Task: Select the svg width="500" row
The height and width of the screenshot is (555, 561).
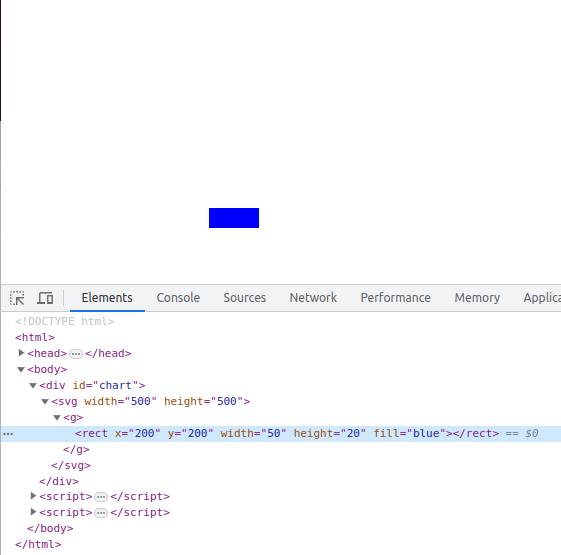Action: tap(151, 401)
